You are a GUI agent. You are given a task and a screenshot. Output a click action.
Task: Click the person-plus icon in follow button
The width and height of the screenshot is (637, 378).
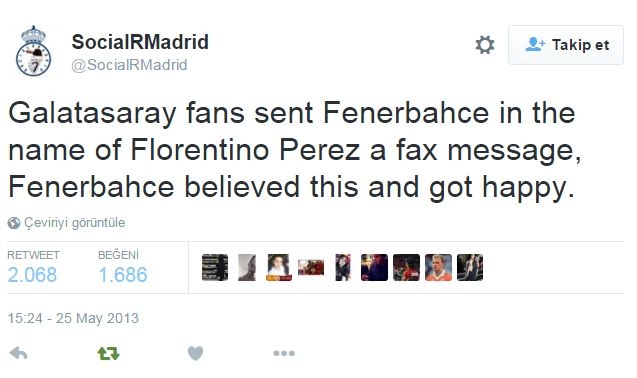pyautogui.click(x=535, y=44)
